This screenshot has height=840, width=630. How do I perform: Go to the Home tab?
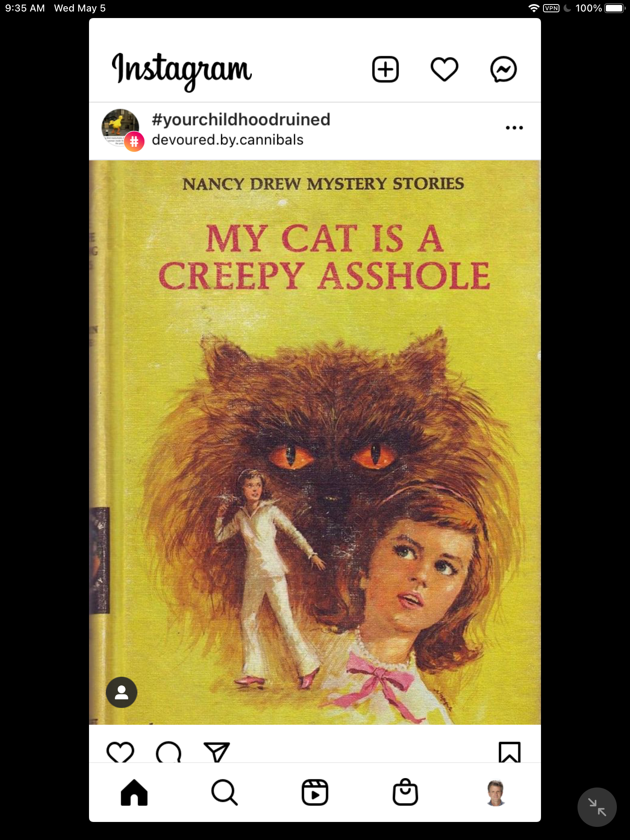pos(134,792)
